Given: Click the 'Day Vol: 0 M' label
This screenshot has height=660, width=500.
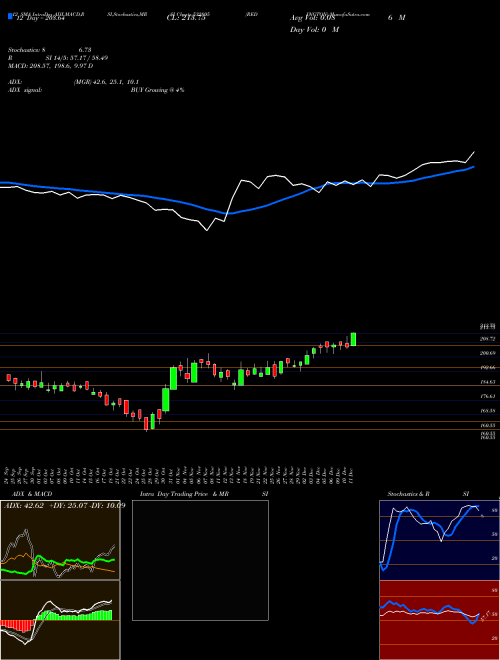Looking at the screenshot, I should [x=314, y=30].
